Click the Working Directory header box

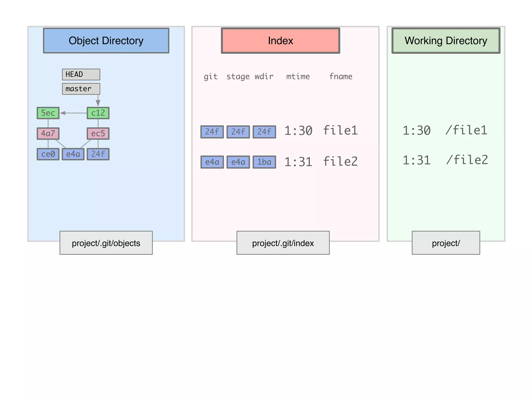pyautogui.click(x=446, y=41)
